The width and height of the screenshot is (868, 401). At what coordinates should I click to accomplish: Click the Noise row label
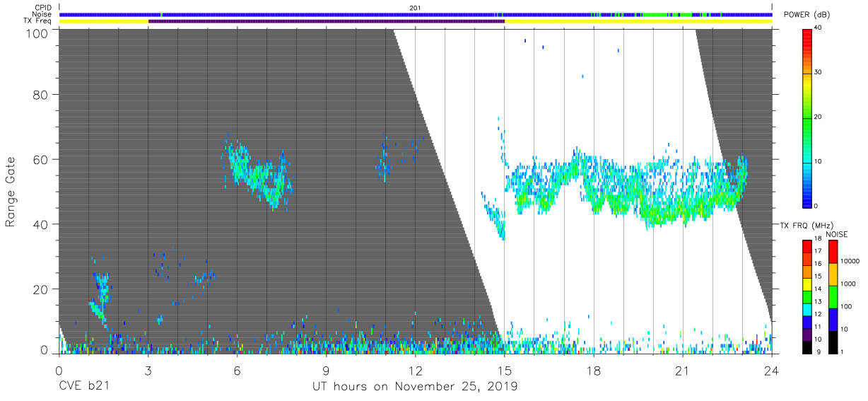42,14
